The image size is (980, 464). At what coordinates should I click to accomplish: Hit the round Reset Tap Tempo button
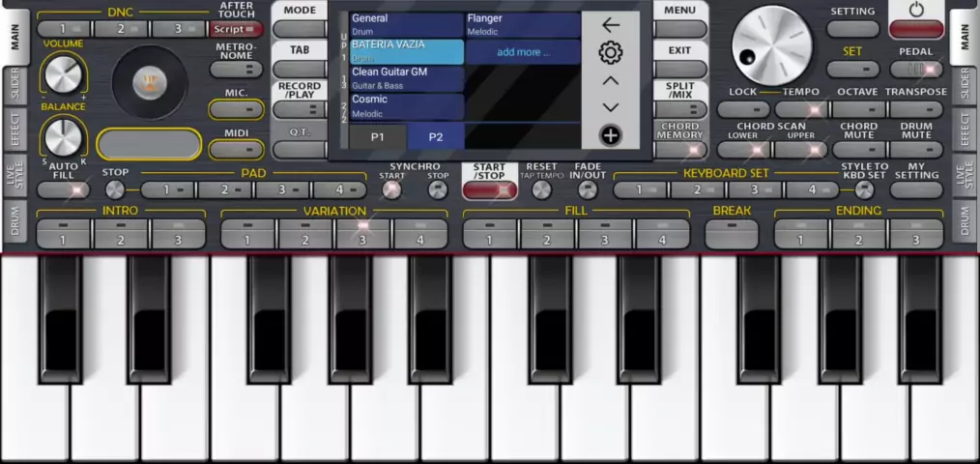(541, 190)
